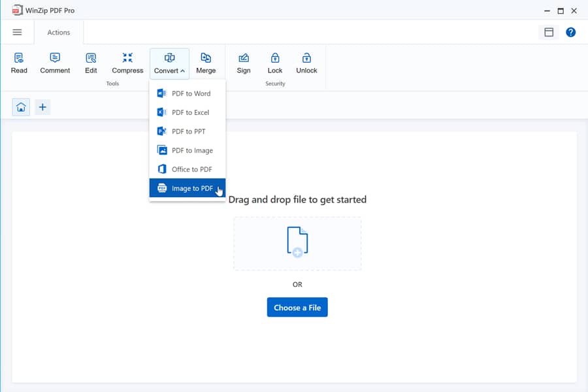Click the Lock security tool
588x392 pixels.
click(x=275, y=63)
